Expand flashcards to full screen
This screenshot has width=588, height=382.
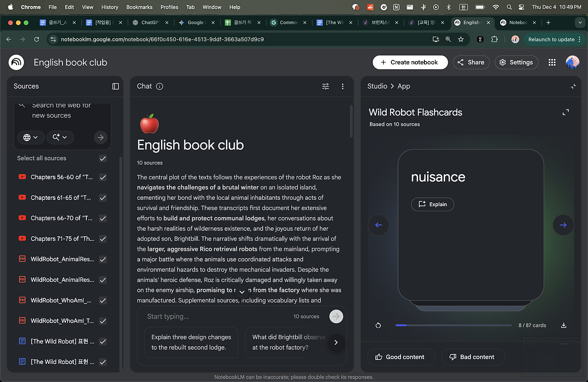coord(566,112)
